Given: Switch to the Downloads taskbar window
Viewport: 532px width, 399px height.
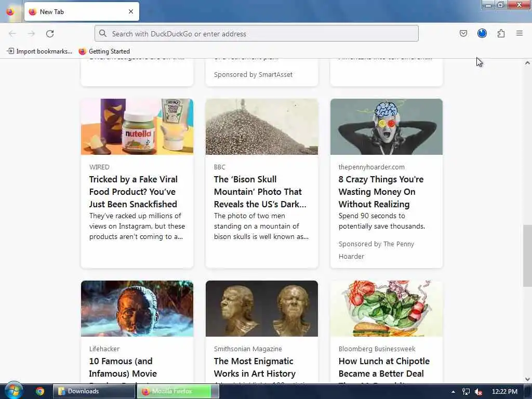Looking at the screenshot, I should click(x=94, y=391).
